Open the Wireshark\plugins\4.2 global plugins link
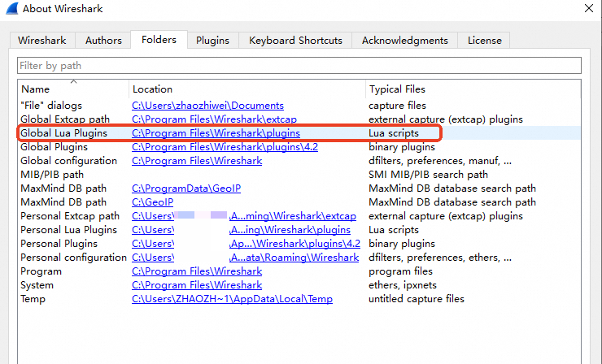Image resolution: width=602 pixels, height=364 pixels. tap(225, 147)
